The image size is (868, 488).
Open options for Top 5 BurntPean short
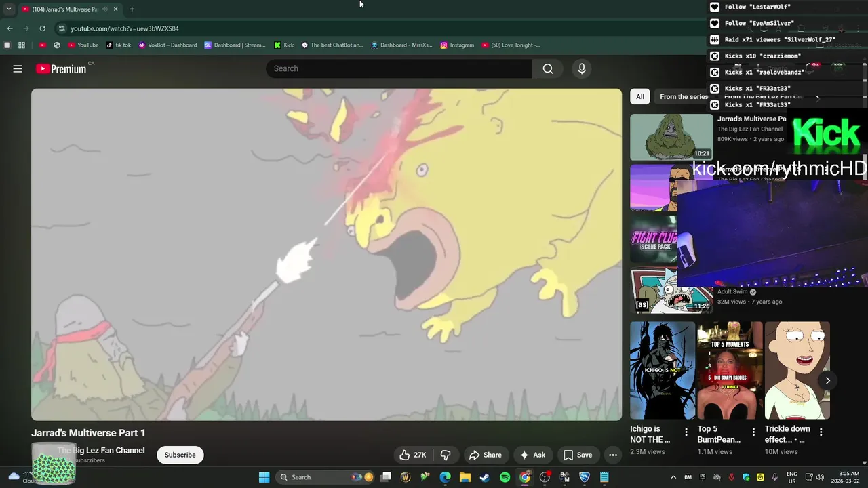[x=753, y=432]
